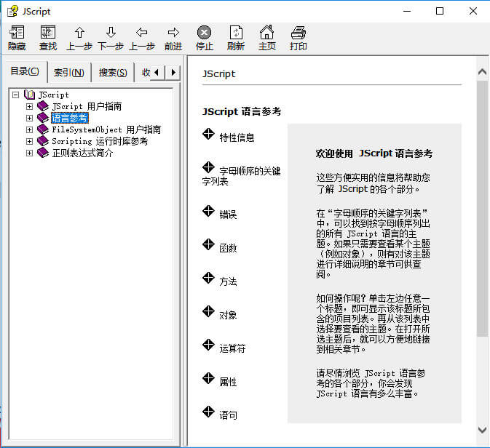Minimize the JScript help window

tap(407, 11)
